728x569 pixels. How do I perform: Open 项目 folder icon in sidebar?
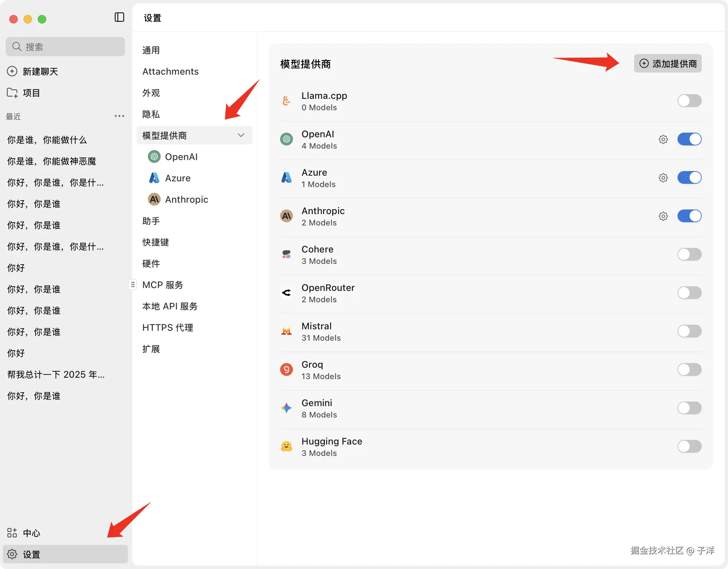pyautogui.click(x=12, y=93)
